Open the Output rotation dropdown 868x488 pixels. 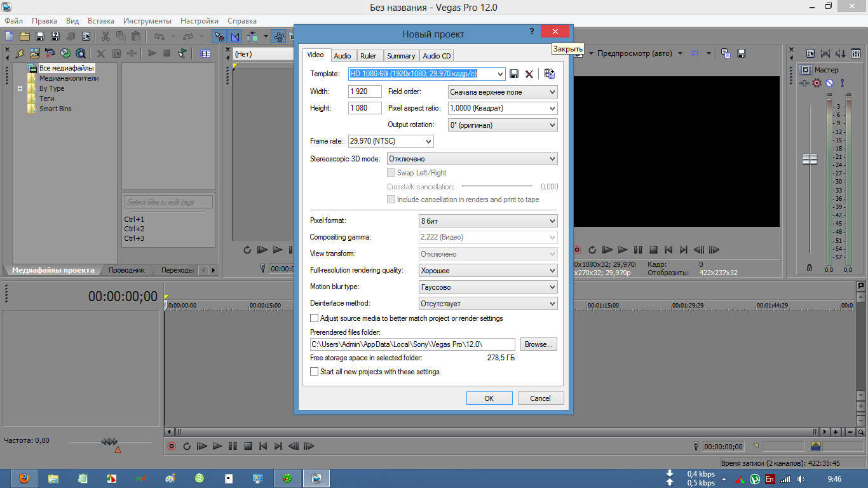(552, 125)
